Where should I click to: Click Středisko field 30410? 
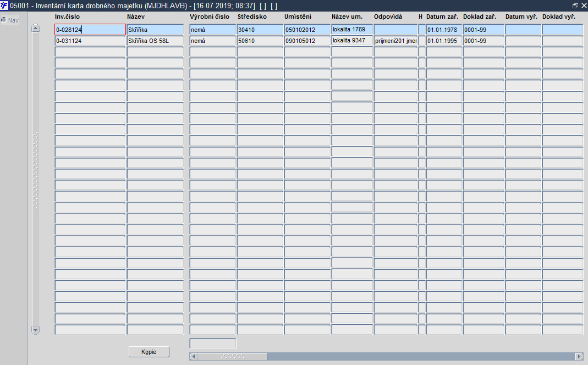(x=260, y=30)
